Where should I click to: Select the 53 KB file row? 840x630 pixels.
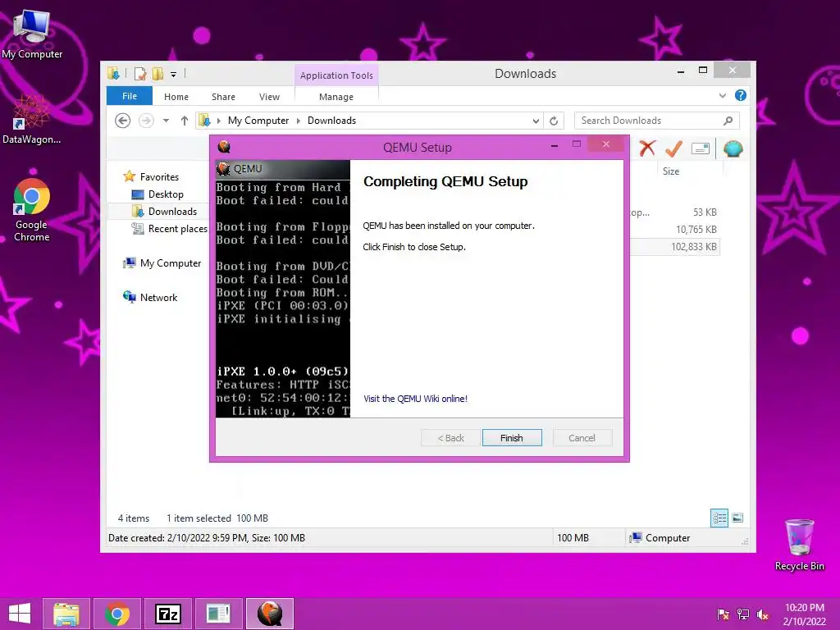[x=674, y=212]
